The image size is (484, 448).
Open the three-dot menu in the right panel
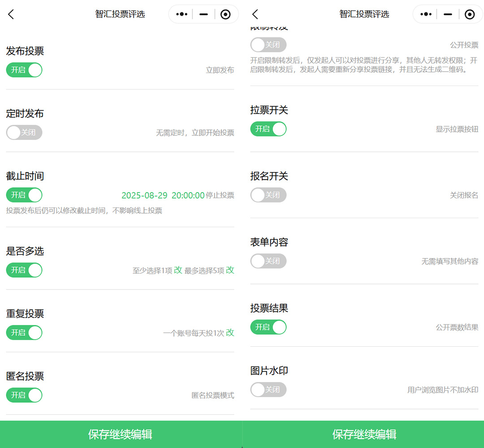coord(425,14)
